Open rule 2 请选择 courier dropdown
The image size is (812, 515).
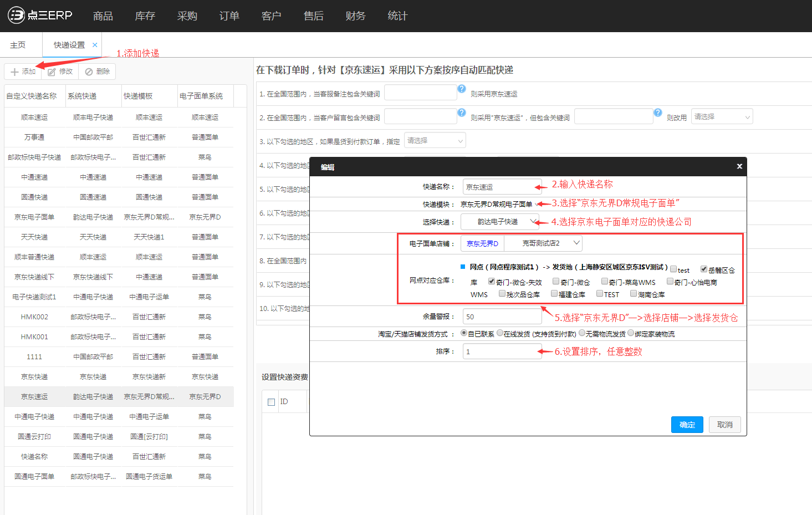[x=722, y=116]
